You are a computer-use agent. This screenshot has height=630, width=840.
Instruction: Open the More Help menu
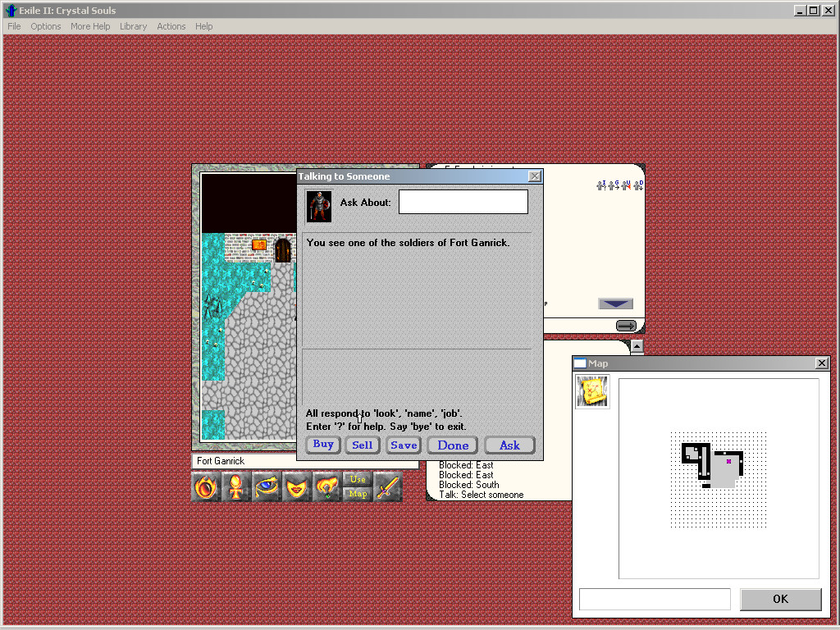[90, 26]
